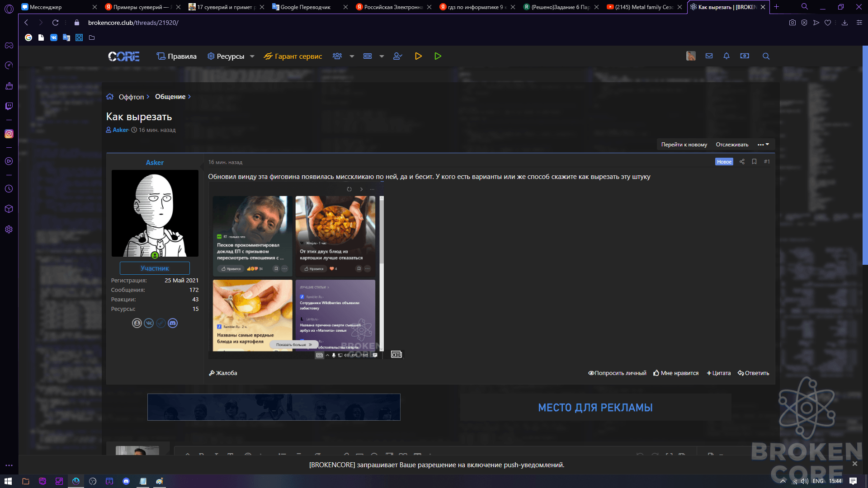Open the thread more options menu
The width and height of the screenshot is (868, 488).
pos(764,145)
